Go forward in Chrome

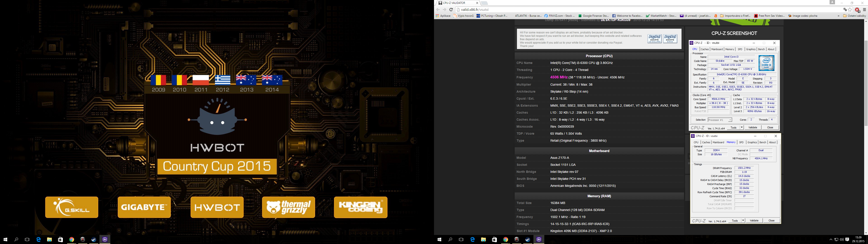[444, 10]
